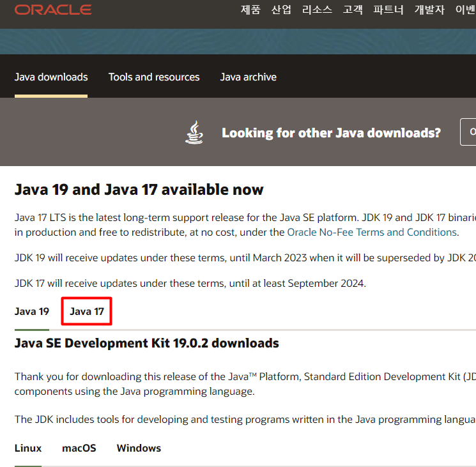The image size is (476, 467).
Task: Choose the Linux platform tab
Action: pos(28,448)
